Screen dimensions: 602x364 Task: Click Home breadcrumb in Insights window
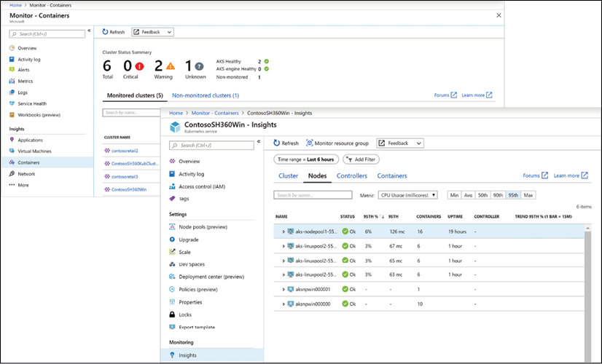pyautogui.click(x=176, y=113)
